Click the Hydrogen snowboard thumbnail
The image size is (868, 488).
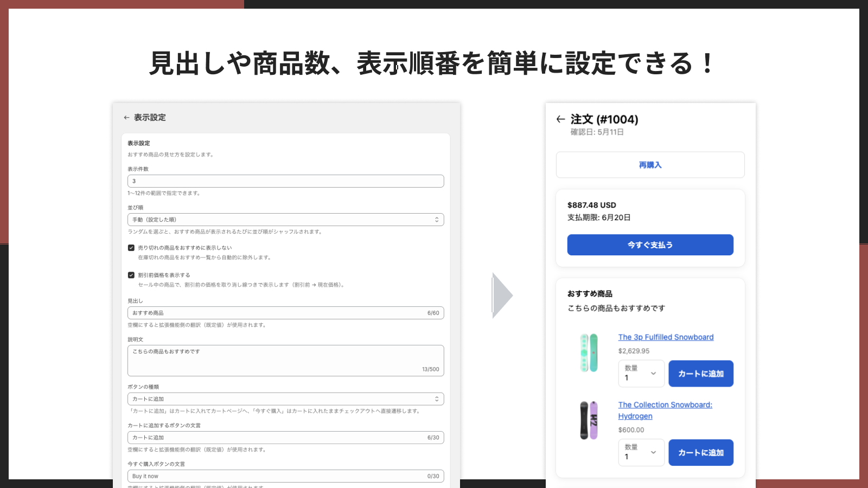[589, 420]
